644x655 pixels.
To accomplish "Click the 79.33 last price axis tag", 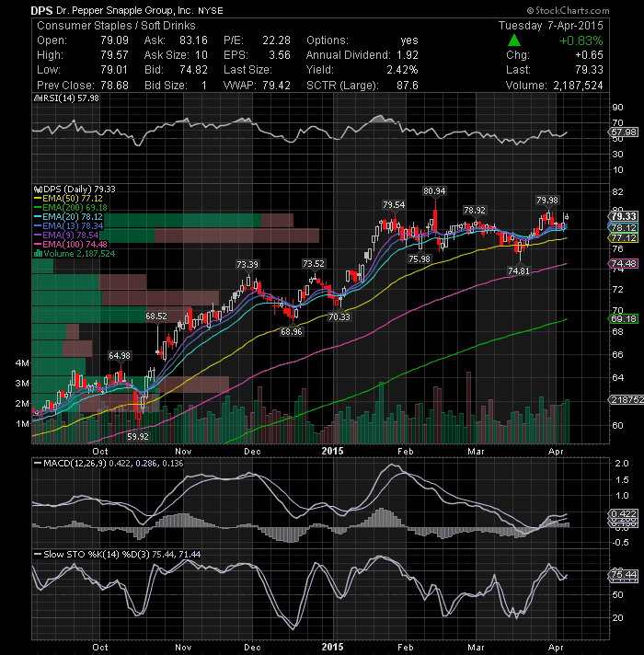I will (x=623, y=216).
